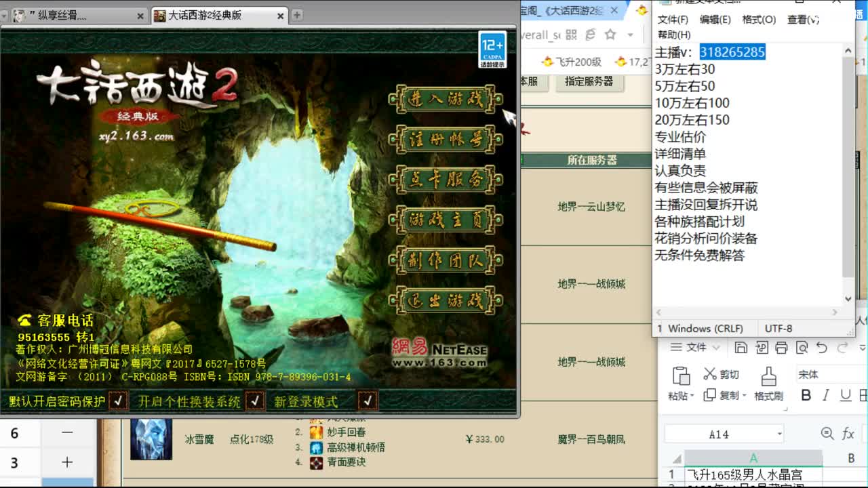This screenshot has width=868, height=488.
Task: Click the browser compatibility mode e icon
Action: [590, 35]
